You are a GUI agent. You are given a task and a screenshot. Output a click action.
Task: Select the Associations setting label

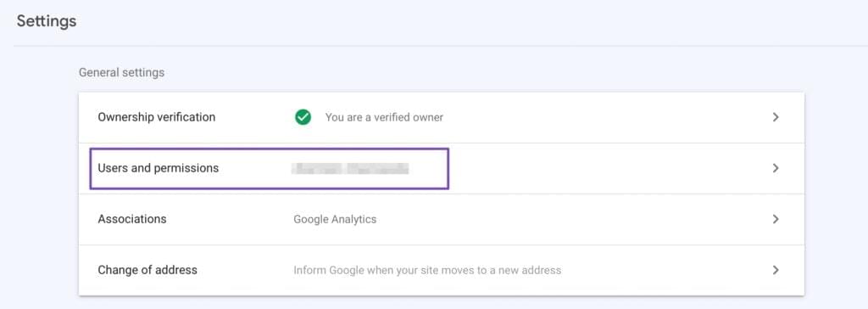[x=132, y=219]
